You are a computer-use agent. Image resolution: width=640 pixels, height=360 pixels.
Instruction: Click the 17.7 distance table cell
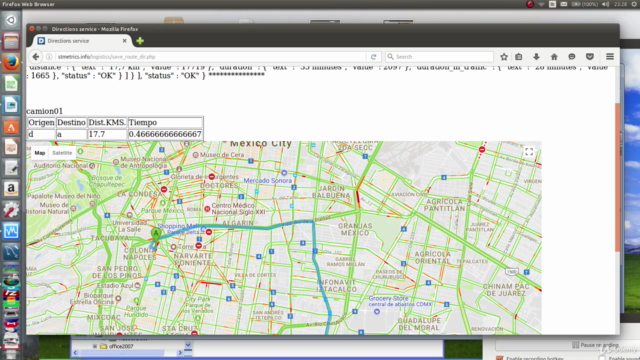pos(107,134)
